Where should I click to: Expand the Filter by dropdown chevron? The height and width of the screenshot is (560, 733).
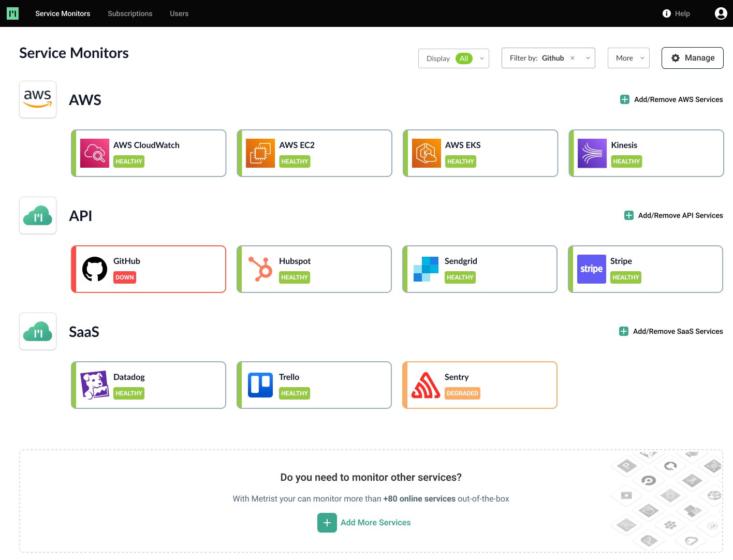coord(588,58)
